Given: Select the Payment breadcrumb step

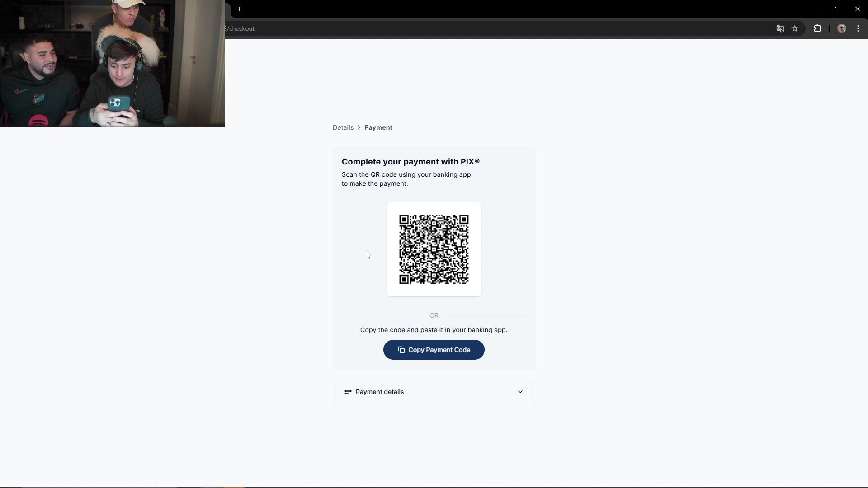Looking at the screenshot, I should [x=378, y=127].
